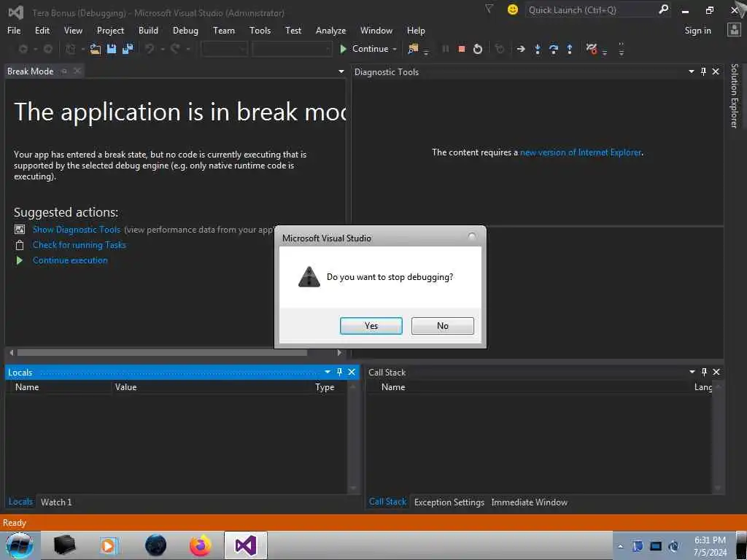Open the Edit menu

pos(42,31)
